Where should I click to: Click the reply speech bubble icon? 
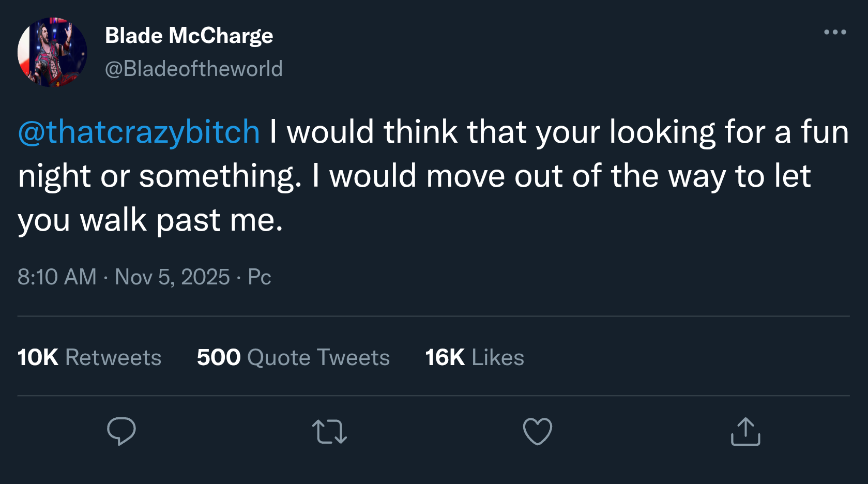[122, 432]
